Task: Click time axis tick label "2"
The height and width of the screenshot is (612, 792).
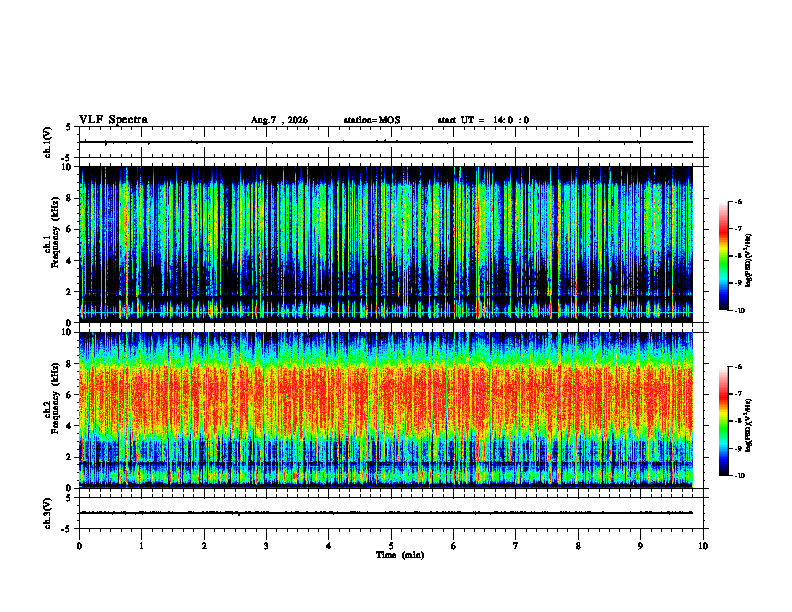Action: click(x=204, y=546)
